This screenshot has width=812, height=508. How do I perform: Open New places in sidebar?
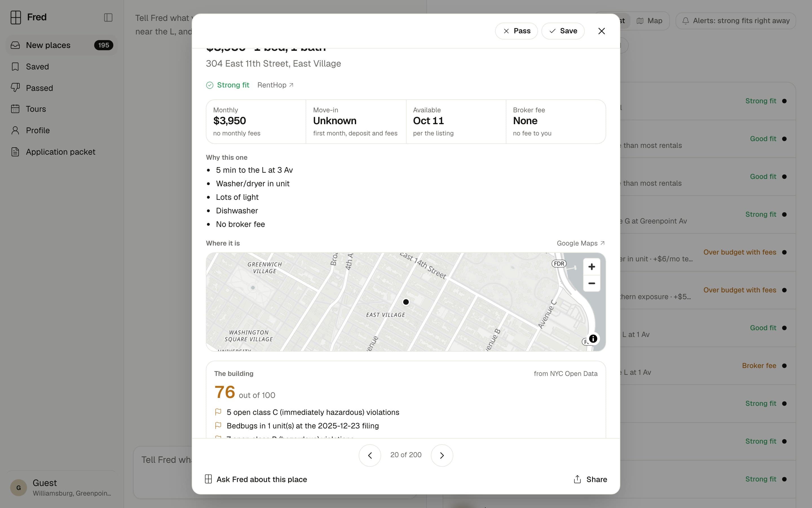click(x=61, y=45)
